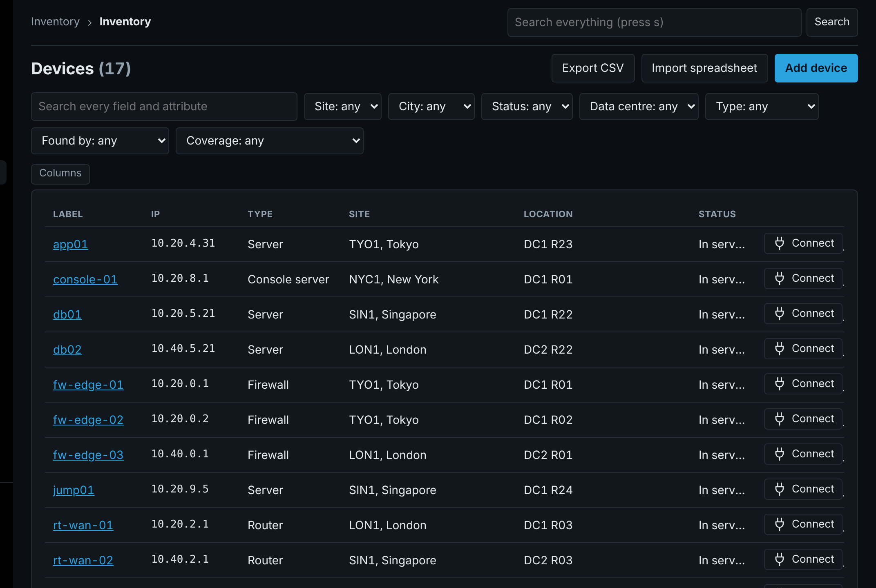Expand the Data centre: any dropdown

(639, 107)
